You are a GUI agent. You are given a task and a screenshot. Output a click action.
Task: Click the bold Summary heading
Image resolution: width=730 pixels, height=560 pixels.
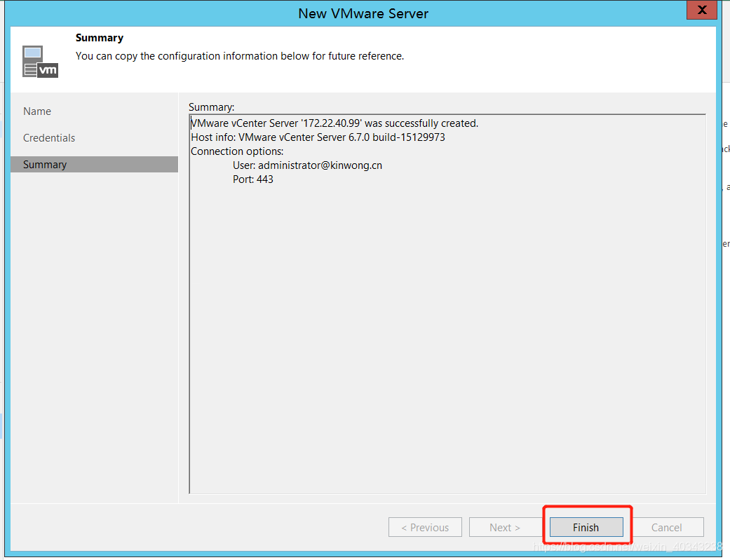(100, 38)
